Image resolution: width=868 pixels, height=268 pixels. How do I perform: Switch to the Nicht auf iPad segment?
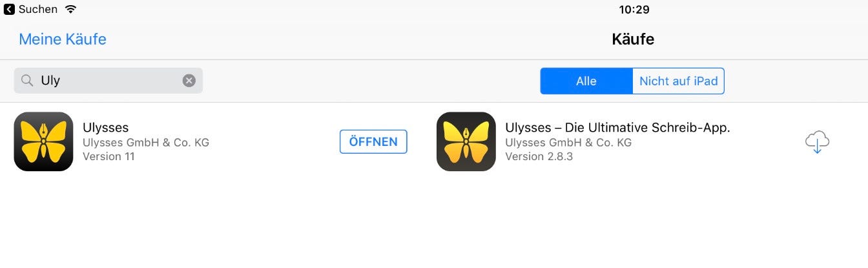(679, 81)
